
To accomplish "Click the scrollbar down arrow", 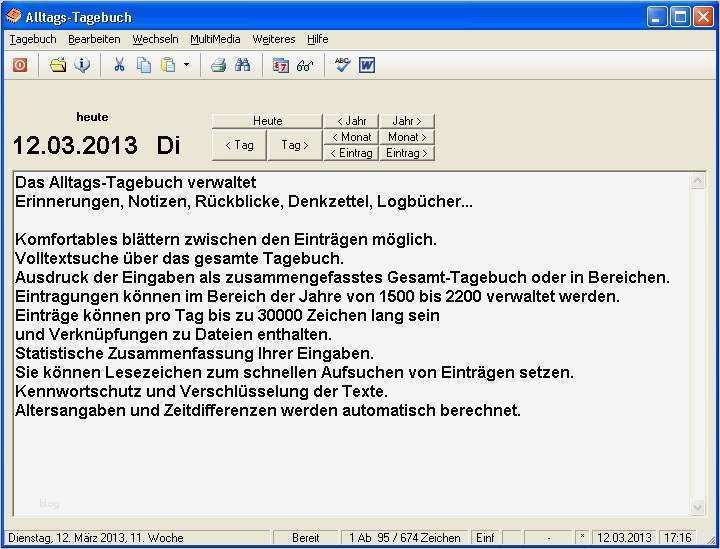I will [x=698, y=507].
